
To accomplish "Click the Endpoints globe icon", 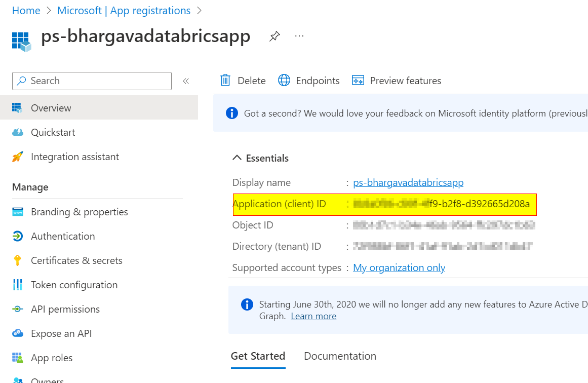I will pyautogui.click(x=284, y=80).
